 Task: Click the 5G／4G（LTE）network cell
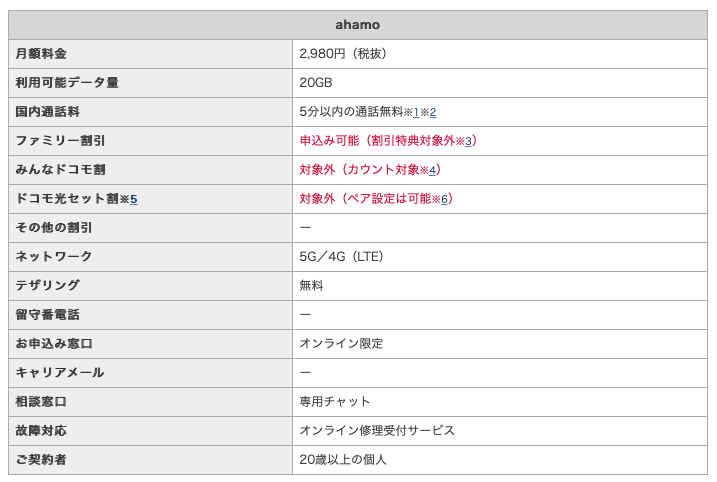[500, 257]
